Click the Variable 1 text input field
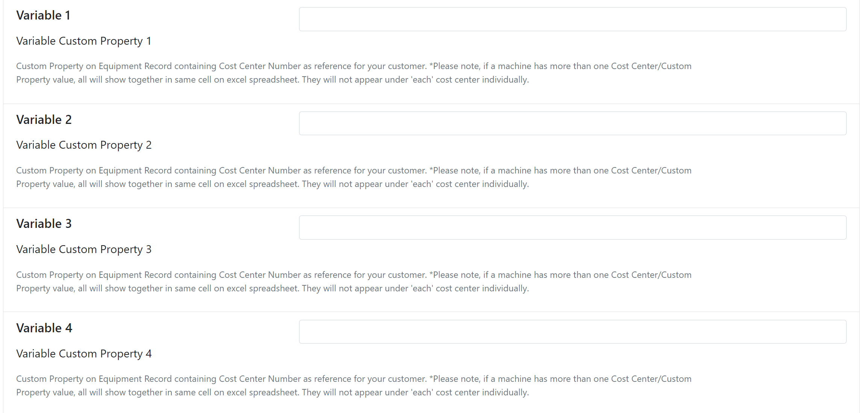The height and width of the screenshot is (413, 868). pos(573,19)
